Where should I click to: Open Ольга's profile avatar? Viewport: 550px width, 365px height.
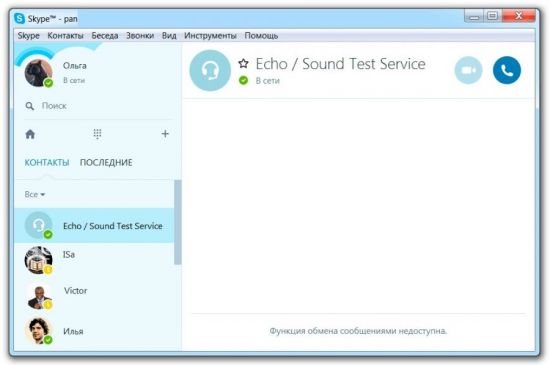(x=38, y=73)
